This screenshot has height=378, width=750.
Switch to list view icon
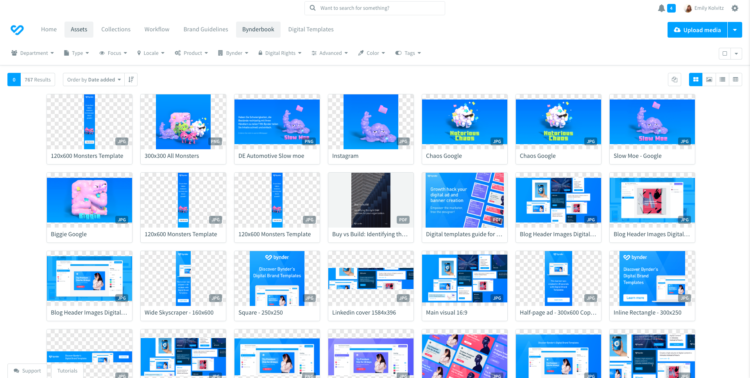722,79
